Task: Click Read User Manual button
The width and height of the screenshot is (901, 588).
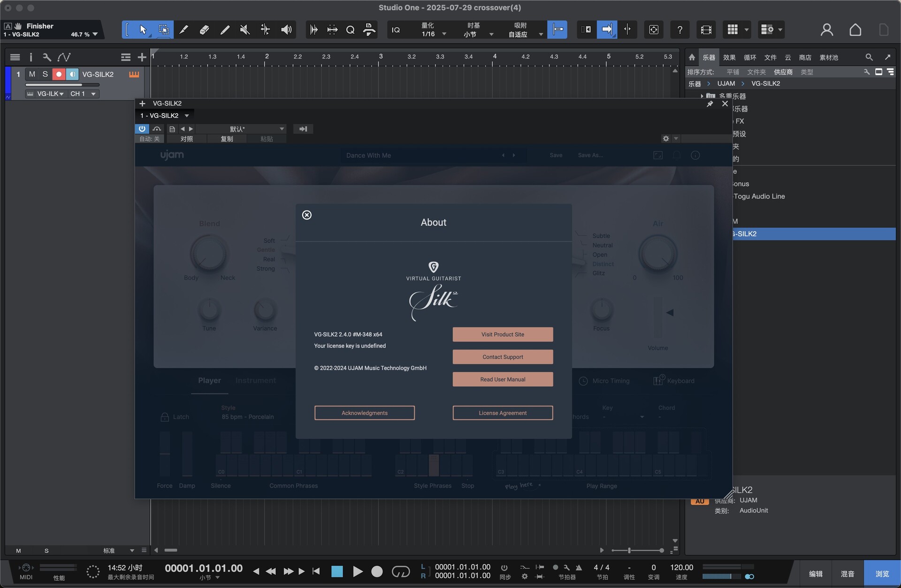Action: click(x=503, y=379)
